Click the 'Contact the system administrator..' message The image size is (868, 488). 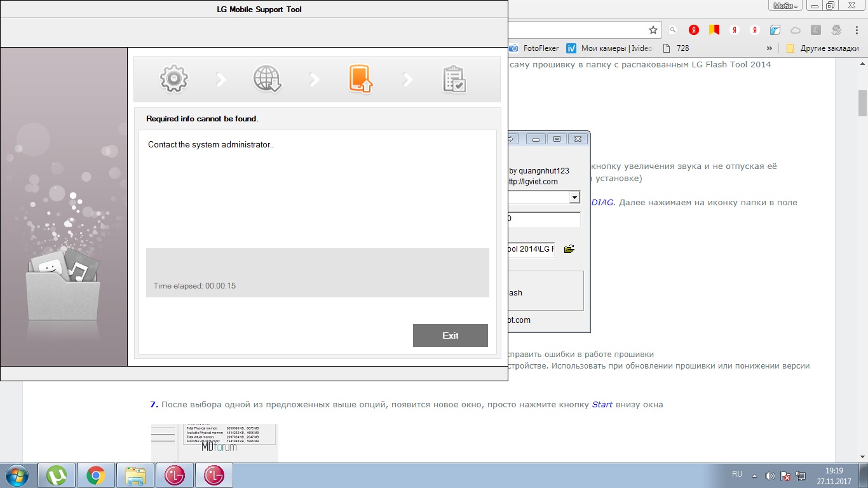tap(211, 144)
